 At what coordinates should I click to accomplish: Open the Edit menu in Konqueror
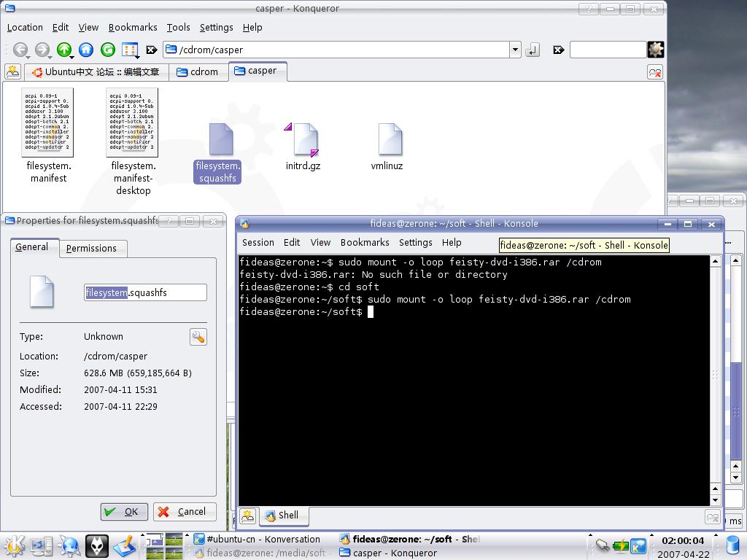tap(61, 28)
